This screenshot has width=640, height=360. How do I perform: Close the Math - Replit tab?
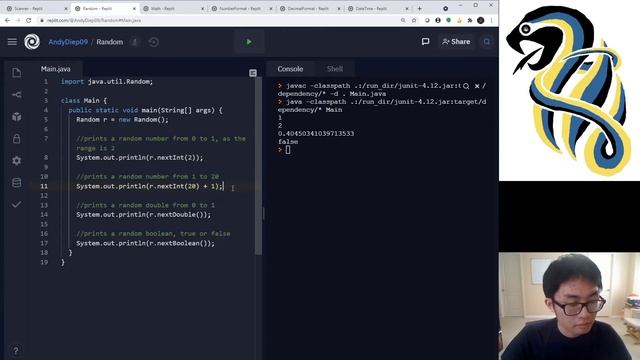[x=202, y=9]
